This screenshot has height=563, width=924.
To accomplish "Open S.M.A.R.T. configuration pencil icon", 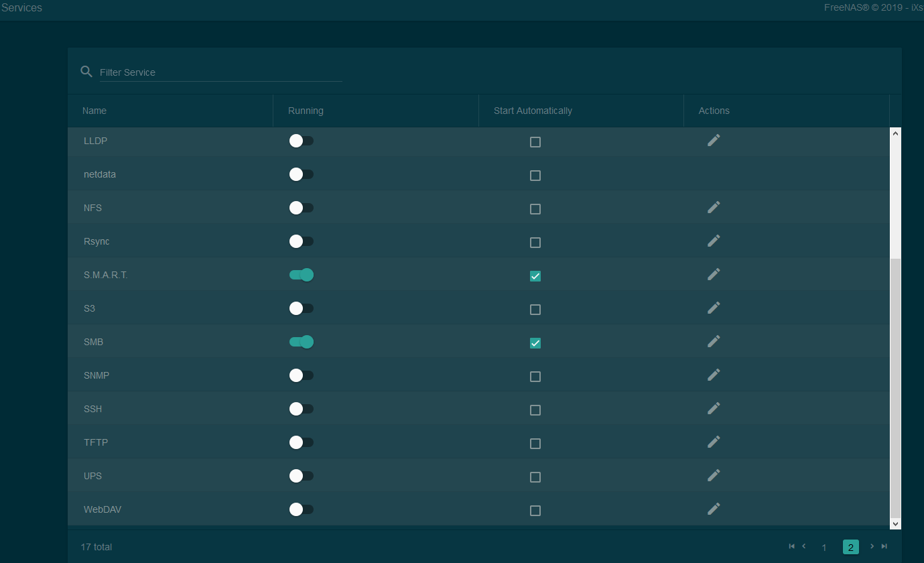I will (x=714, y=274).
